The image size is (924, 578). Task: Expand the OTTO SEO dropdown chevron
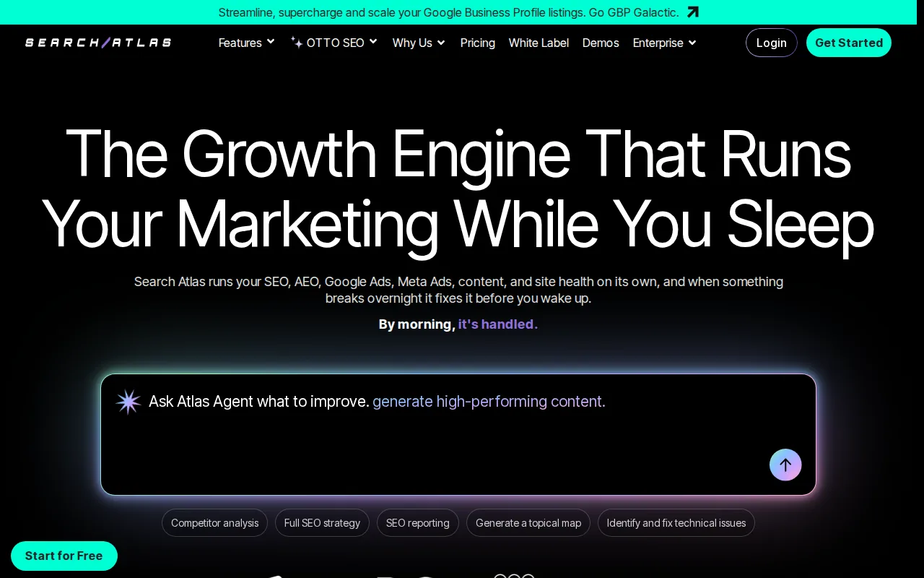click(x=373, y=42)
